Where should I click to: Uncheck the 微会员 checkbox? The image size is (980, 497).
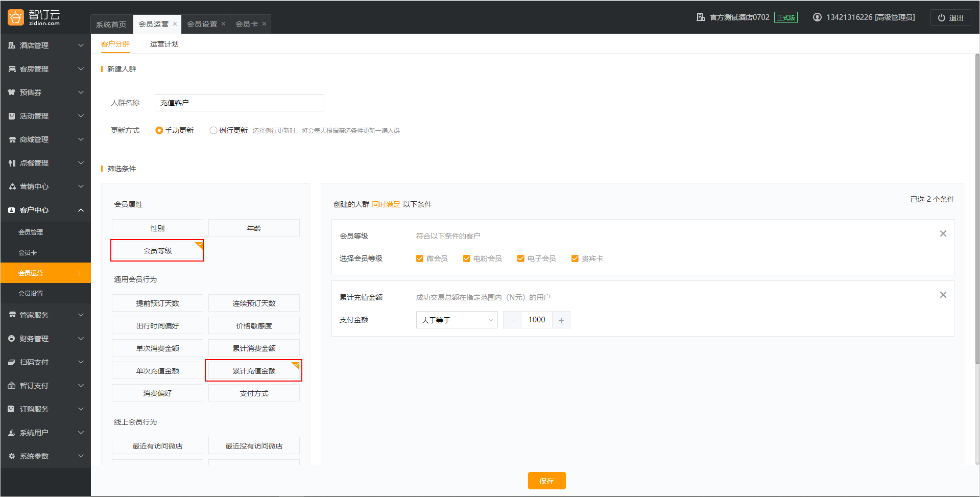click(420, 258)
